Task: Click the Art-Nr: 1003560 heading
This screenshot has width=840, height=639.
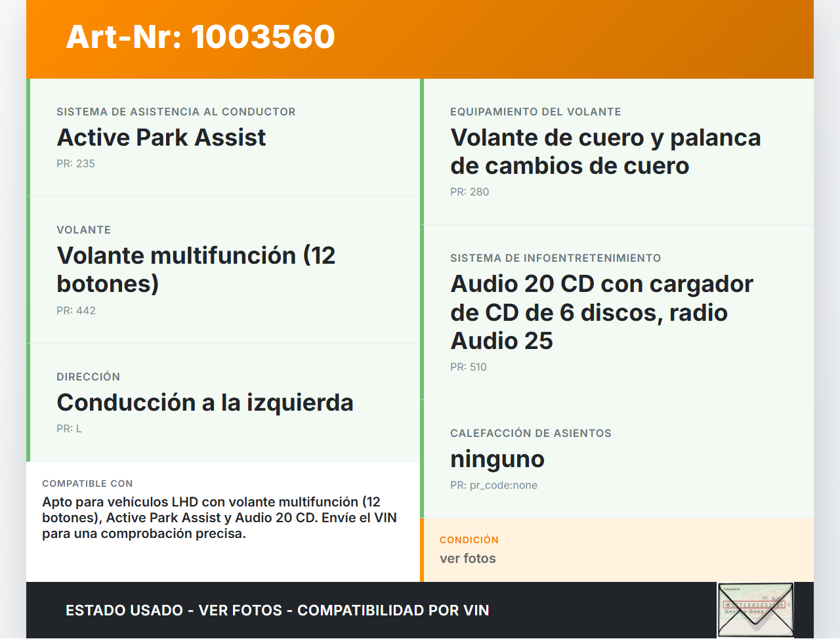Action: (200, 37)
